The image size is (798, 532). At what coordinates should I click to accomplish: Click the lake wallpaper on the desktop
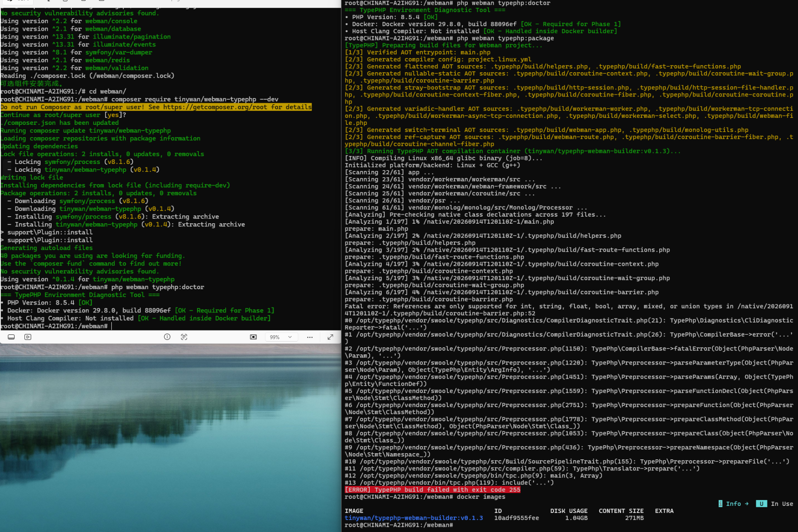coord(170,438)
